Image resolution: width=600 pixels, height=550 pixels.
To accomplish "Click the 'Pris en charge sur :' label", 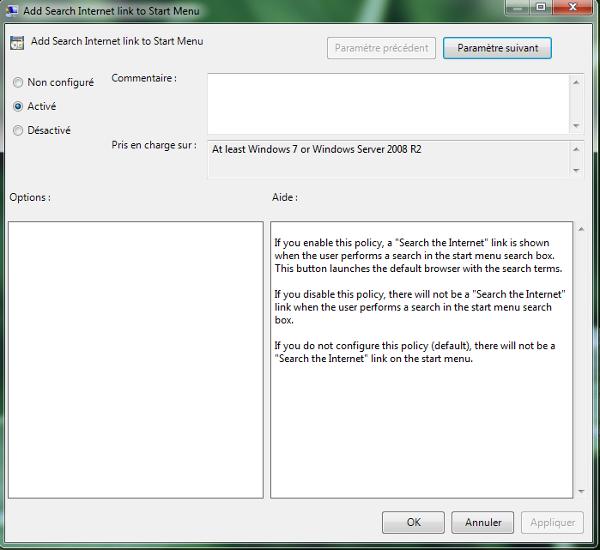I will pyautogui.click(x=154, y=145).
